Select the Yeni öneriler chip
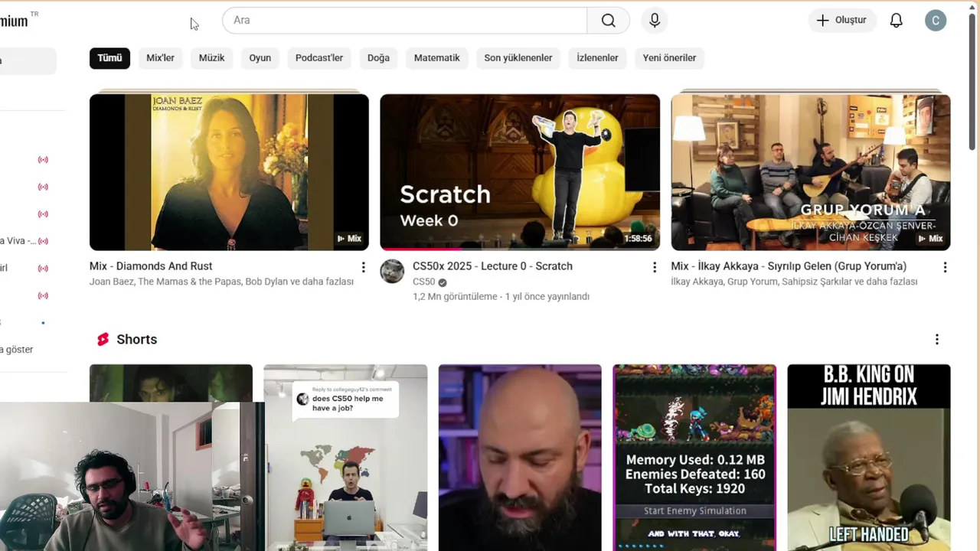Image resolution: width=980 pixels, height=551 pixels. point(669,58)
